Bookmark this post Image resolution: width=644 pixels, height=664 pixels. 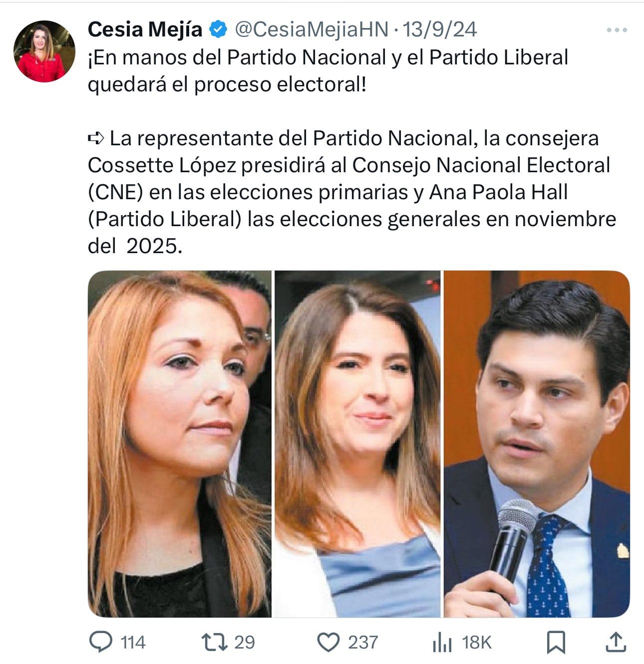[x=556, y=643]
